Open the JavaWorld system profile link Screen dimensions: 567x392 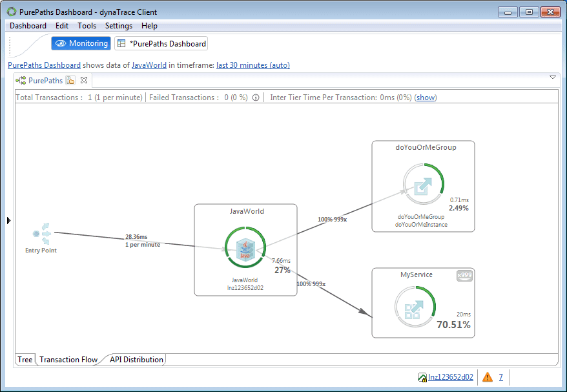149,65
